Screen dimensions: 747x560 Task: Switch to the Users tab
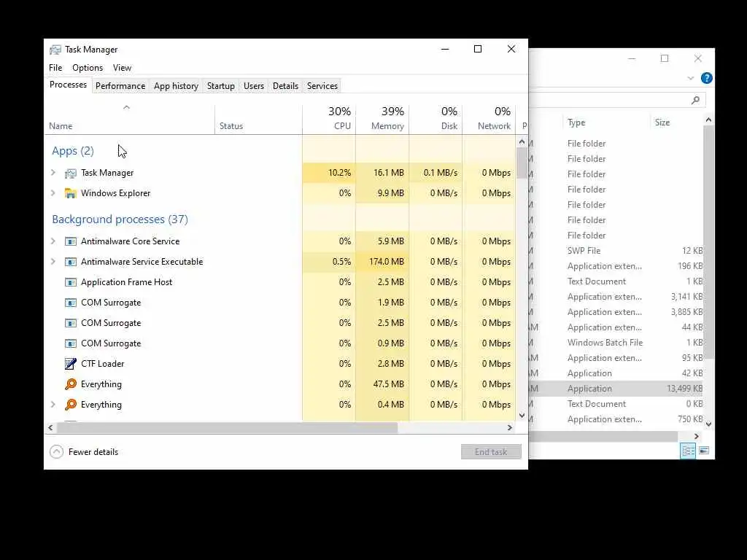tap(253, 86)
